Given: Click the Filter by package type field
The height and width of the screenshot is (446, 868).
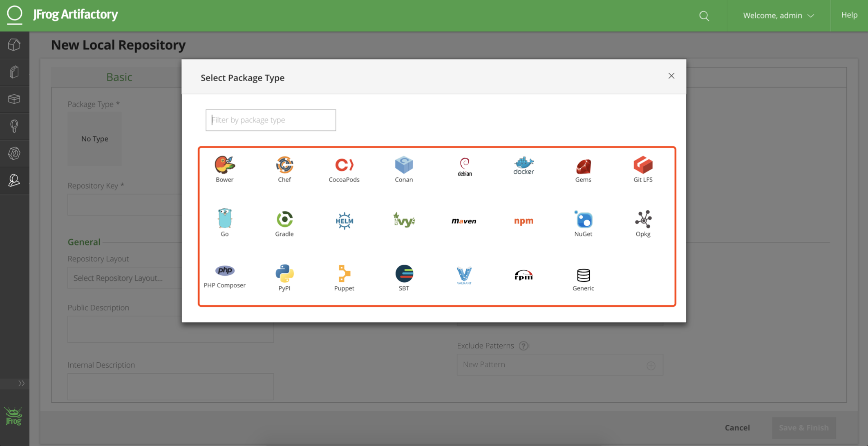Looking at the screenshot, I should coord(271,120).
